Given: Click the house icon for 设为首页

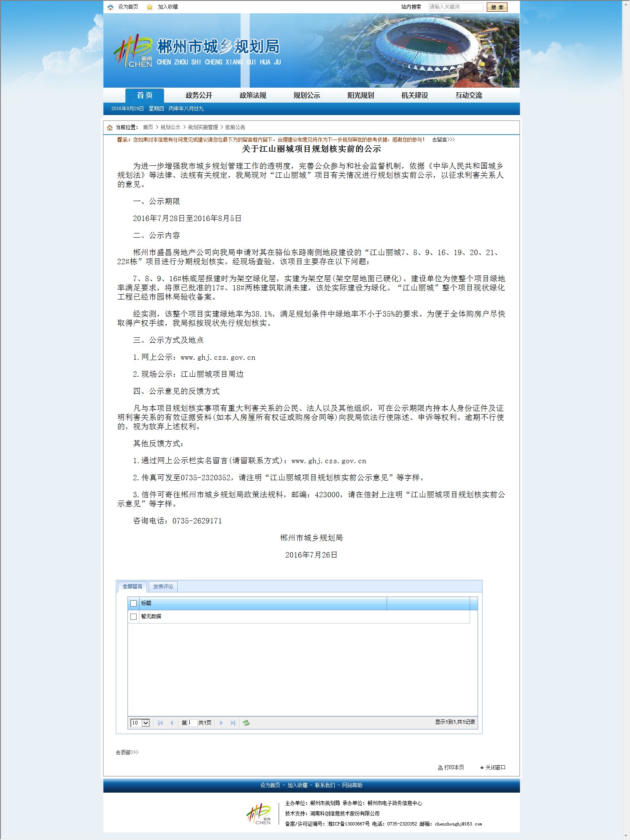Looking at the screenshot, I should pyautogui.click(x=110, y=7).
